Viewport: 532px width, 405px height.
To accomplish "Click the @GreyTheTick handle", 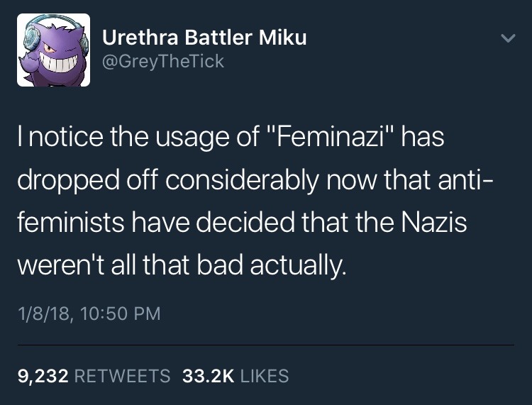I will point(163,62).
